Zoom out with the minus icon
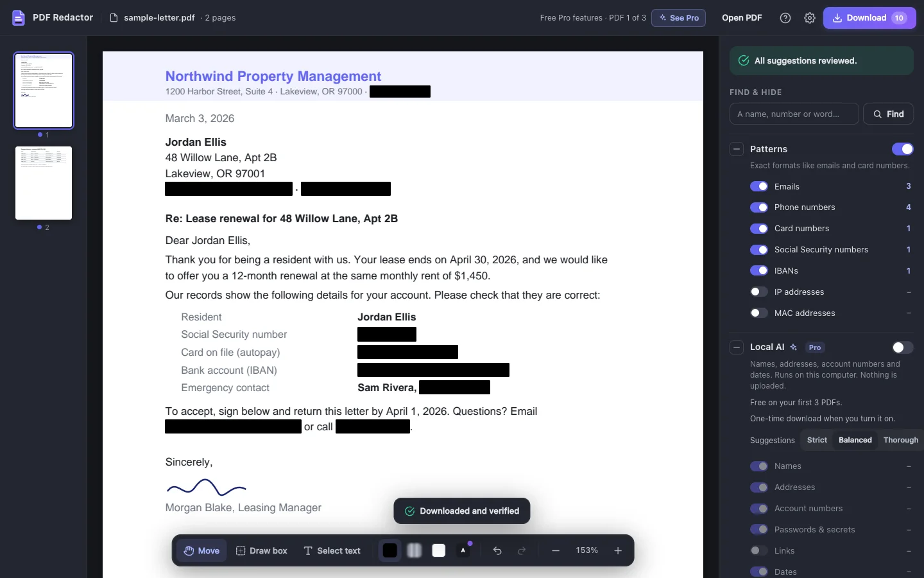This screenshot has height=578, width=924. click(x=556, y=551)
